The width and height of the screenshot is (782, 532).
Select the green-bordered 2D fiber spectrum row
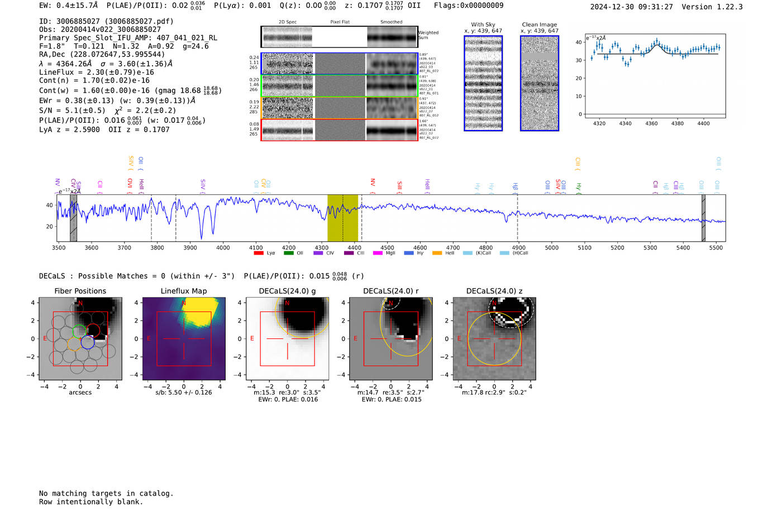(x=339, y=86)
